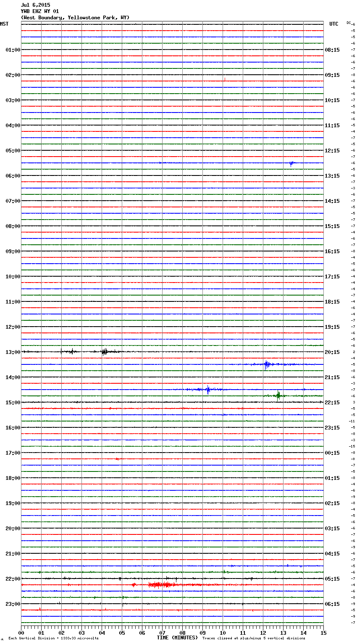Click the "TIME (MINUTES)" axis title
This screenshot has width=357, height=644.
click(177, 638)
